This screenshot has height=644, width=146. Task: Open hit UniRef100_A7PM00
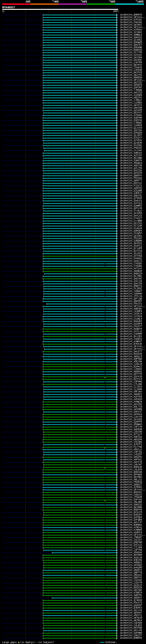131,30
